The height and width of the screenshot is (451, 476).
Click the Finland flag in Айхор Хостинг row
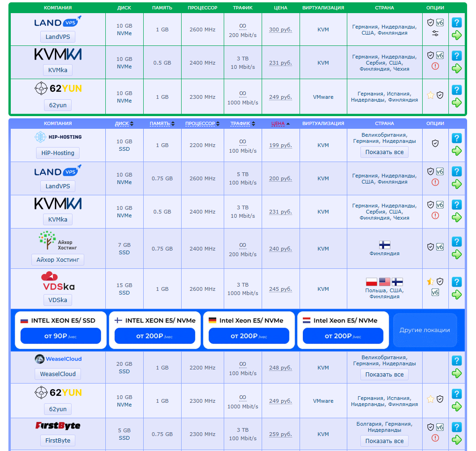click(384, 245)
